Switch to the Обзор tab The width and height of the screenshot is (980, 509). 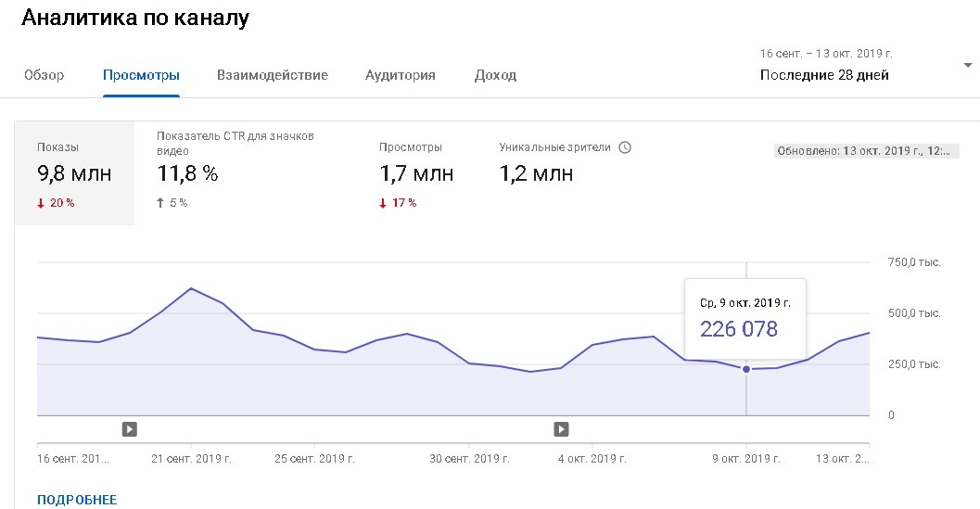pos(45,75)
